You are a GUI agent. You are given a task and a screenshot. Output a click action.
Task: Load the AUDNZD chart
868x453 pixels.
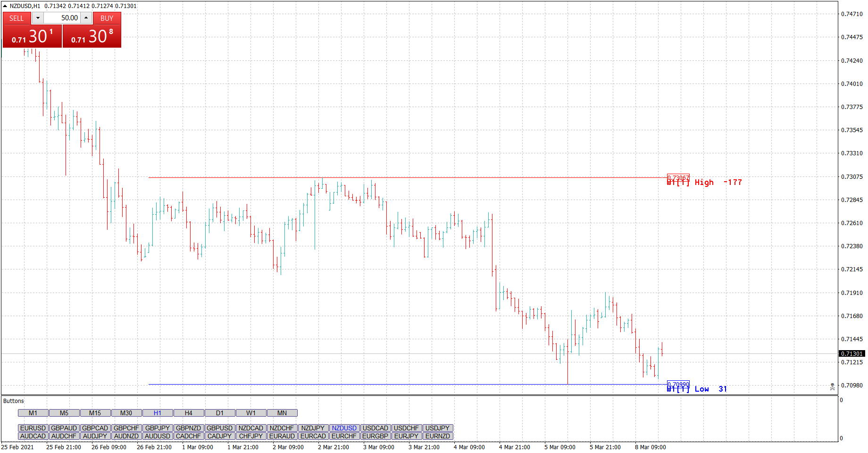126,436
